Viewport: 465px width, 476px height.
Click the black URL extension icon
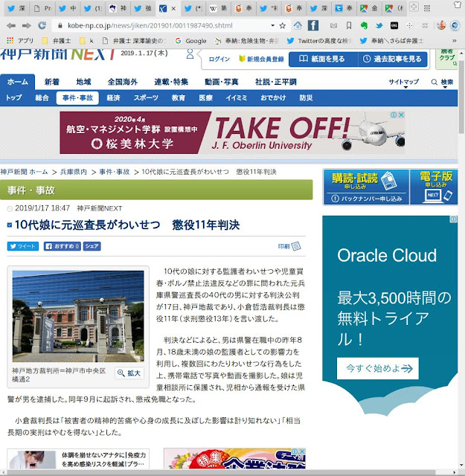click(x=394, y=26)
